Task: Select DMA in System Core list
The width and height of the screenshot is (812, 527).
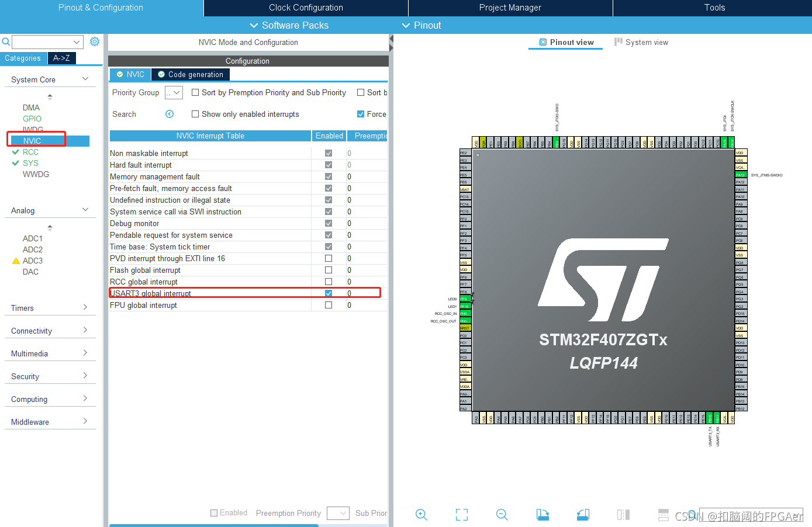Action: click(x=32, y=108)
